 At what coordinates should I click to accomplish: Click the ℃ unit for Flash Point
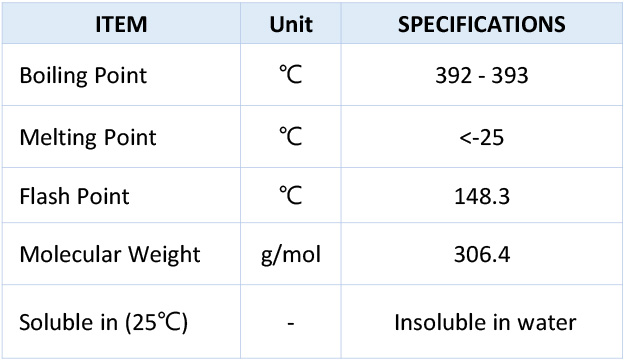pos(291,195)
